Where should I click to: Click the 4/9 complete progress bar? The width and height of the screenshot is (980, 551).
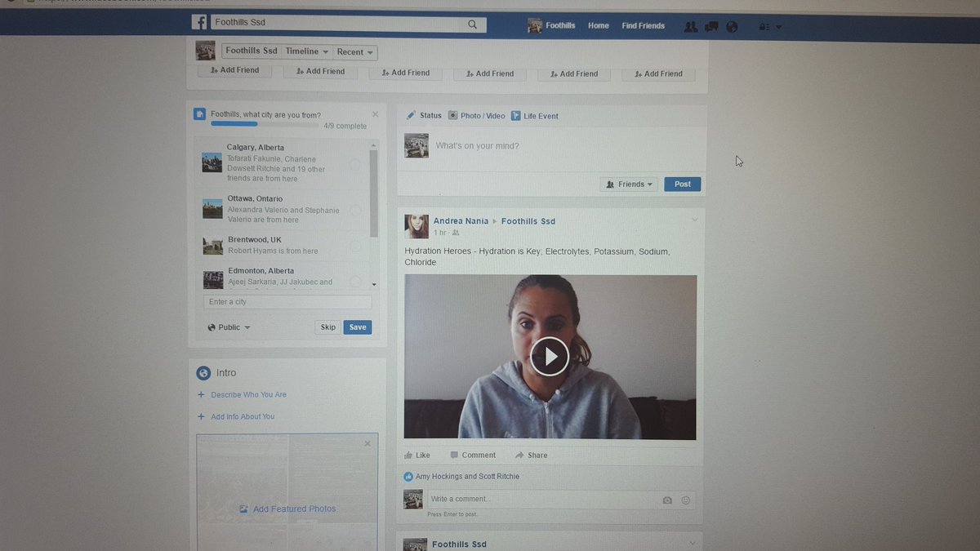coord(265,124)
